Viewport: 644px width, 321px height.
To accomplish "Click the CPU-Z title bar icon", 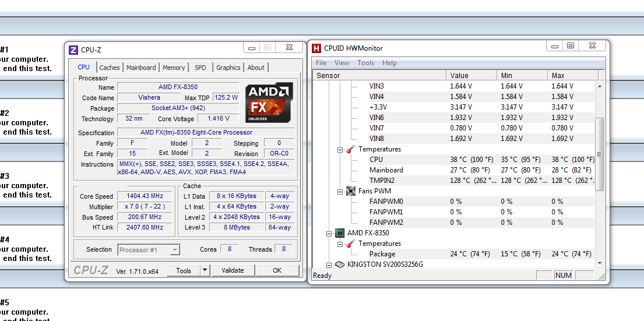I will tap(73, 50).
